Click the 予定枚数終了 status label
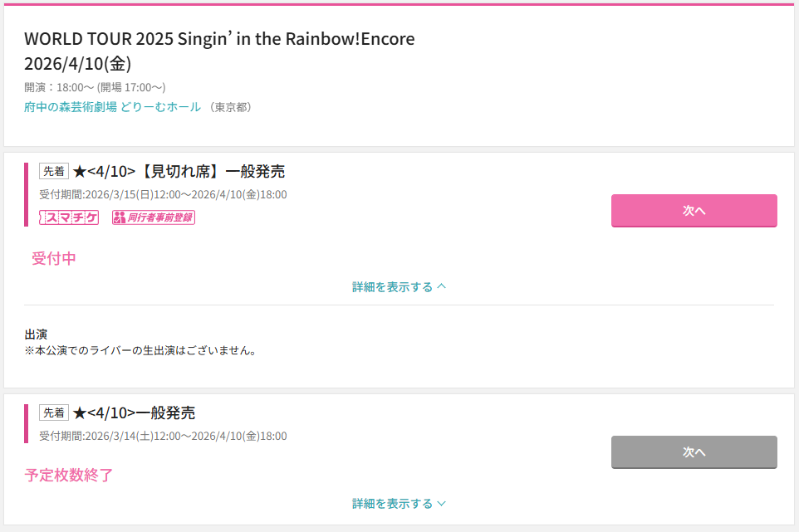Viewport: 799px width, 532px height. tap(69, 476)
